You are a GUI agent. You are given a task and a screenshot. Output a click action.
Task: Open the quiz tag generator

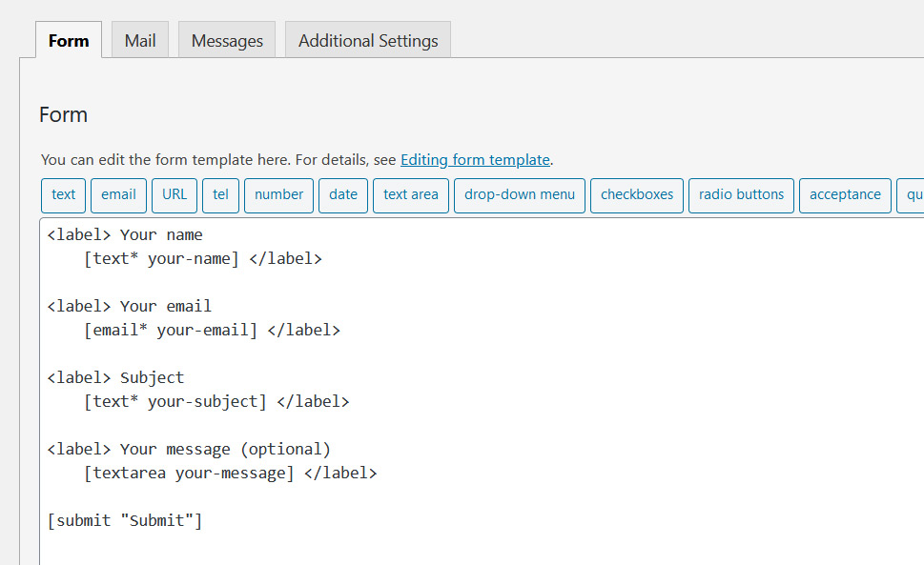coord(914,195)
